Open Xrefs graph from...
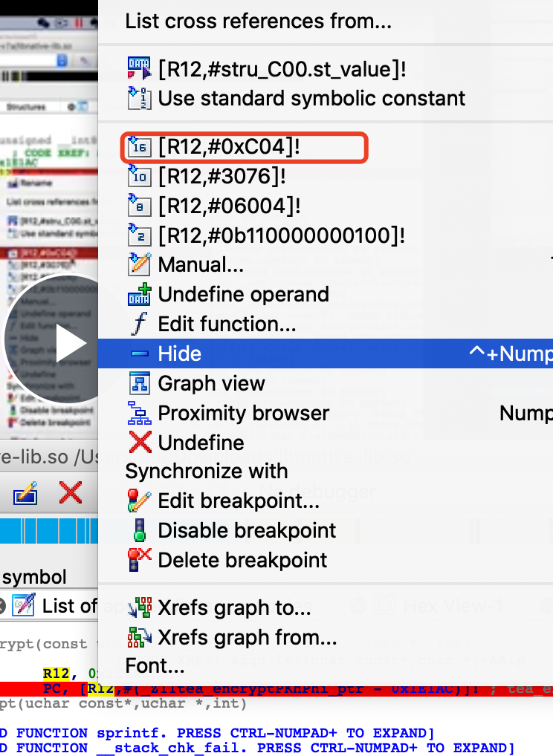553x756 pixels. 248,637
